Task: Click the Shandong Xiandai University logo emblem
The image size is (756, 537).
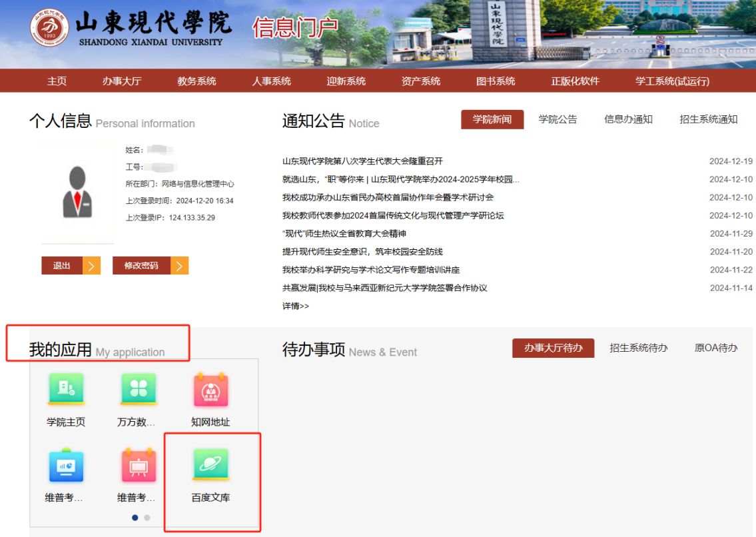Action: point(49,28)
